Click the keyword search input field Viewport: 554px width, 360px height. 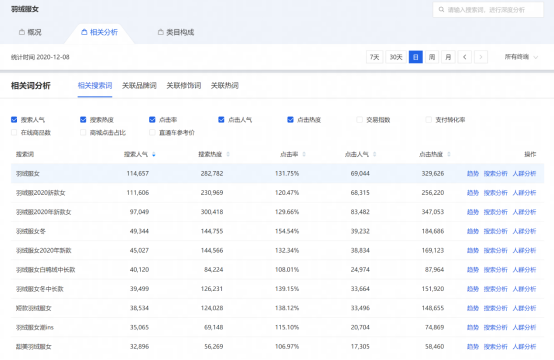pos(488,10)
